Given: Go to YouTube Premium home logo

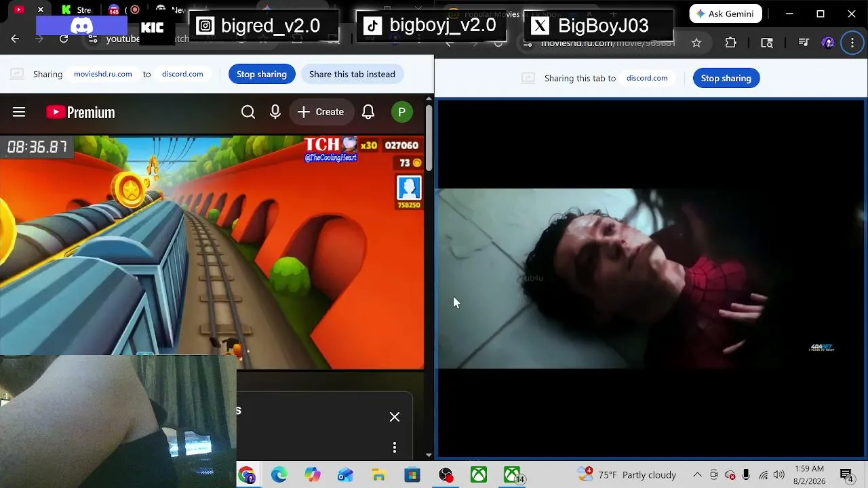Looking at the screenshot, I should click(81, 113).
